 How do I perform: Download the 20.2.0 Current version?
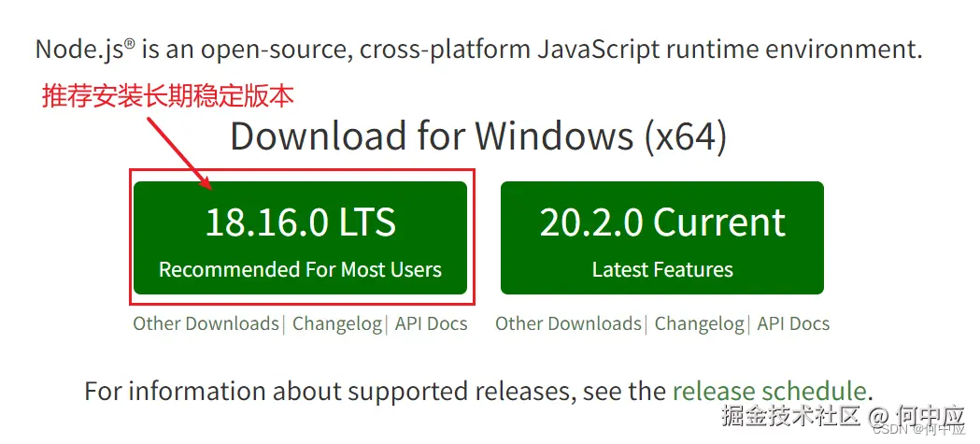[x=661, y=224]
